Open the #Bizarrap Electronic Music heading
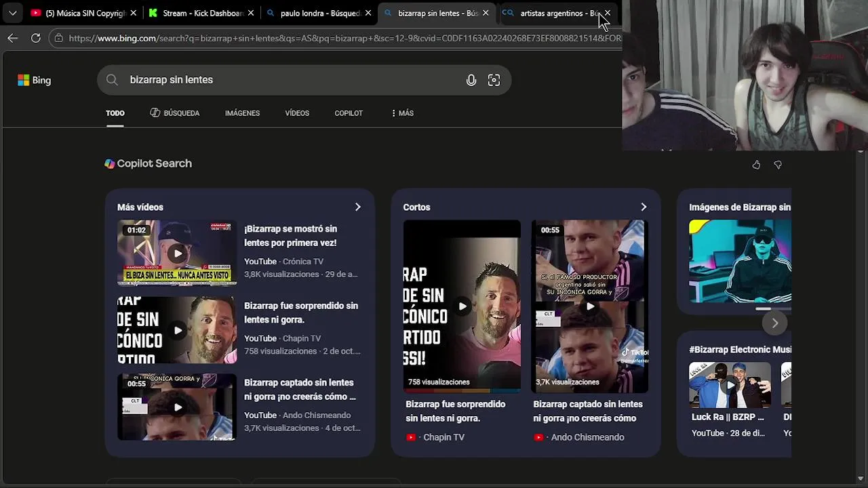This screenshot has height=488, width=868. (740, 349)
